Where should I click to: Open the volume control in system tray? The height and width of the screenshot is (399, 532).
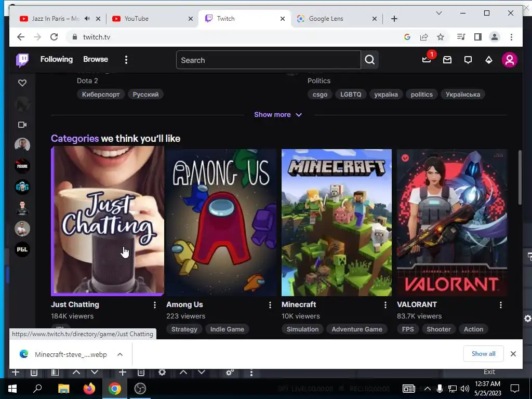(x=465, y=389)
